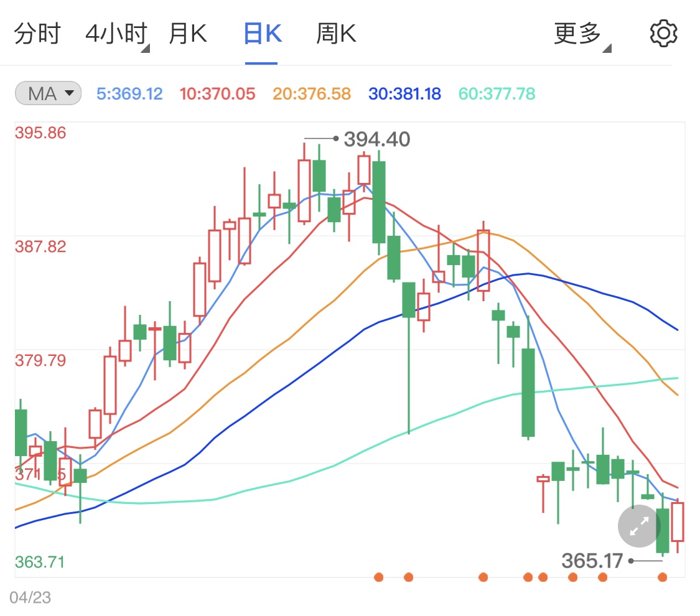This screenshot has height=616, width=700.
Task: Click the 365.17 low price label
Action: pos(592,561)
